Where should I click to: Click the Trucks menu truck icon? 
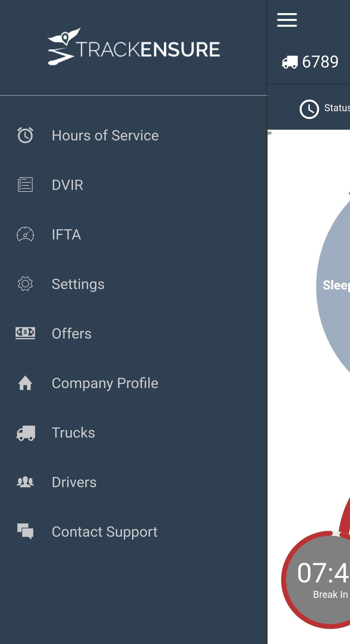tap(26, 433)
